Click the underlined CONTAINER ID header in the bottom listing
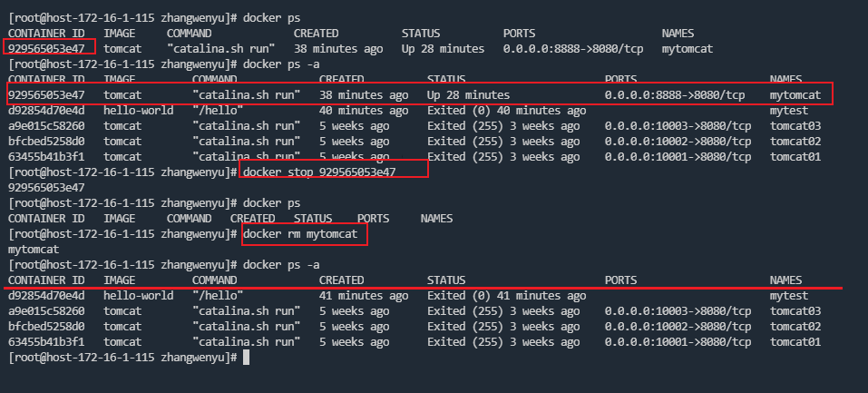Viewport: 868px width, 393px height. (46, 280)
